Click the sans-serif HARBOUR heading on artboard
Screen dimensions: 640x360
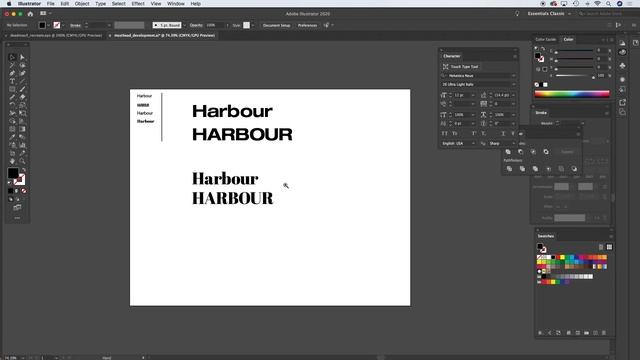pos(242,135)
